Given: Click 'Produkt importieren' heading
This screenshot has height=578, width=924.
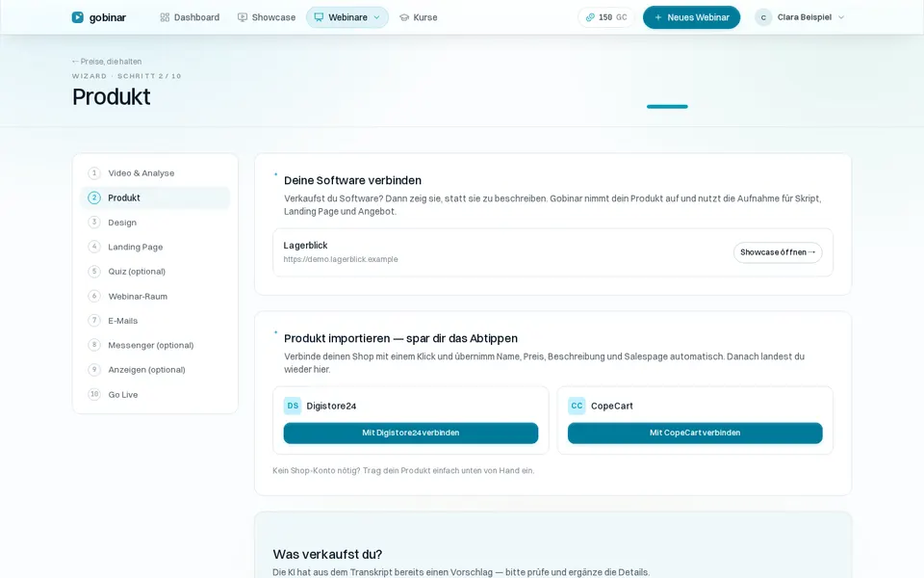Looking at the screenshot, I should [x=400, y=338].
